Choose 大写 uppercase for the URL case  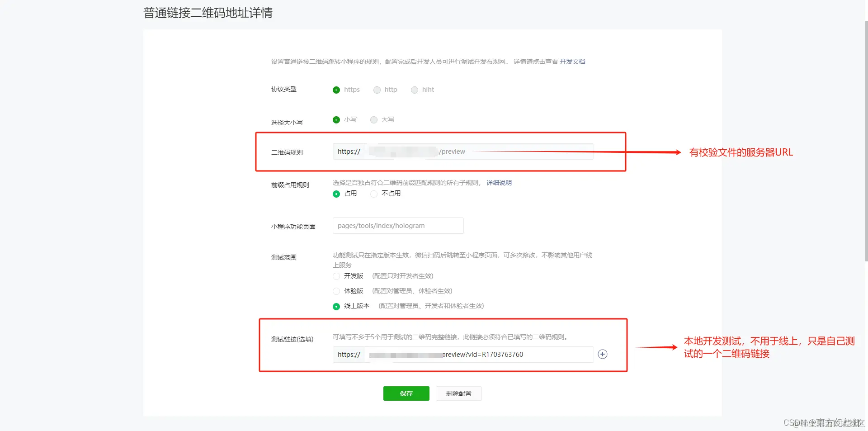pos(373,120)
